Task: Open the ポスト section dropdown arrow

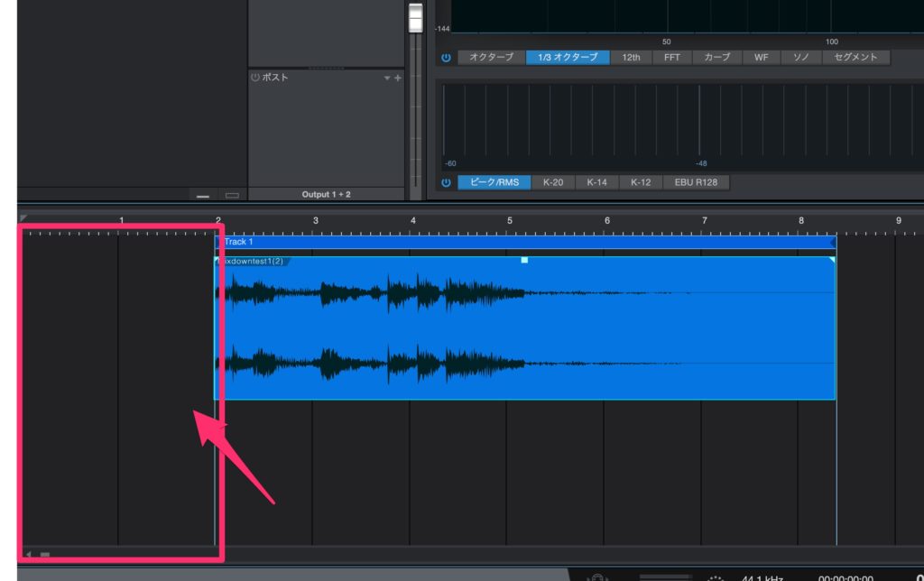Action: (x=387, y=78)
